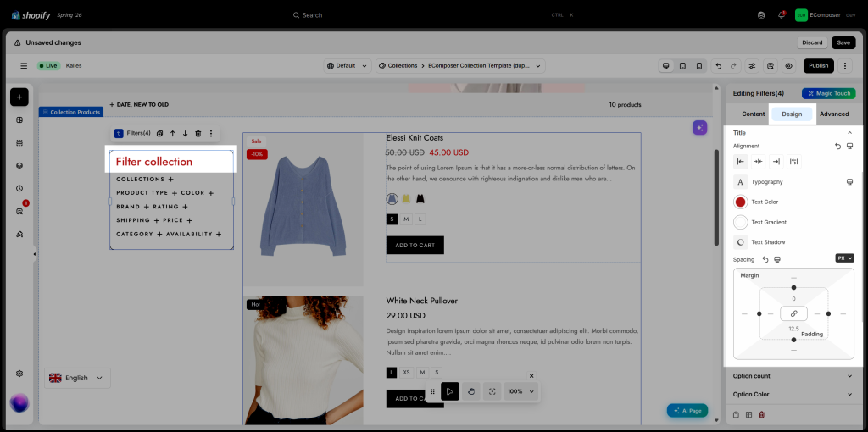
Task: Open the Text Gradient swatch
Action: click(740, 222)
